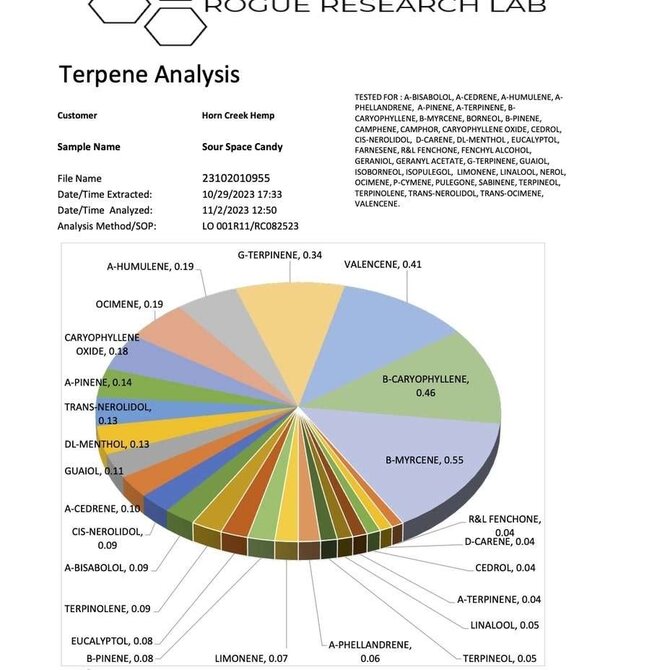The image size is (670, 670).
Task: Select the TERPINOLENE 0.09 label
Action: (x=107, y=609)
